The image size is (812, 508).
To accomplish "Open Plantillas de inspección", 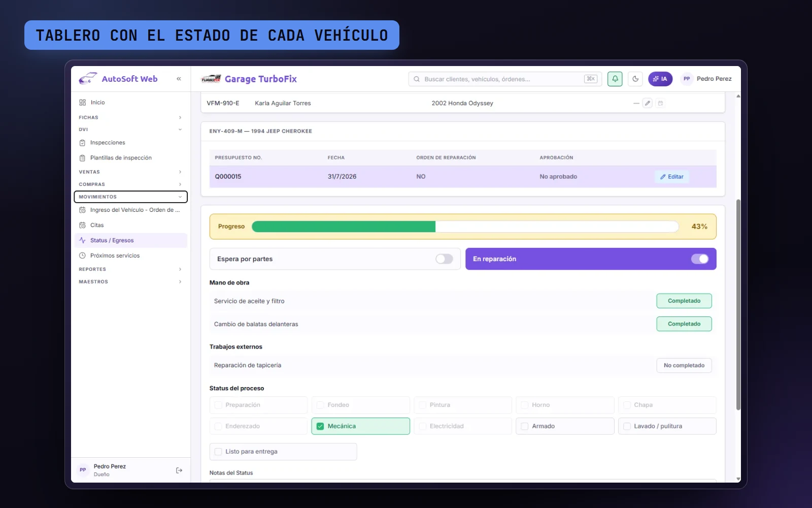I will (130, 158).
